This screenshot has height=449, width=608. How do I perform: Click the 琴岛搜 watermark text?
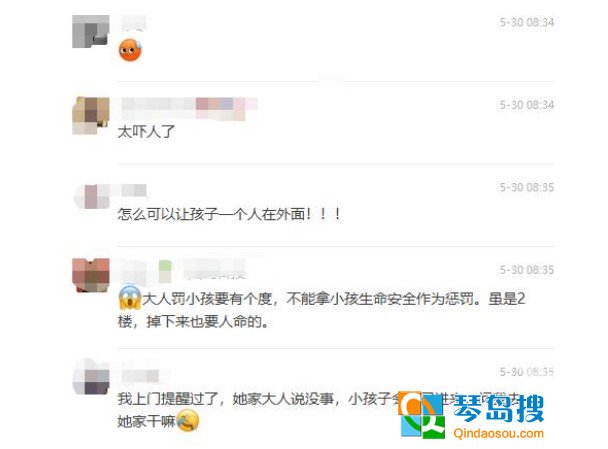click(x=499, y=408)
